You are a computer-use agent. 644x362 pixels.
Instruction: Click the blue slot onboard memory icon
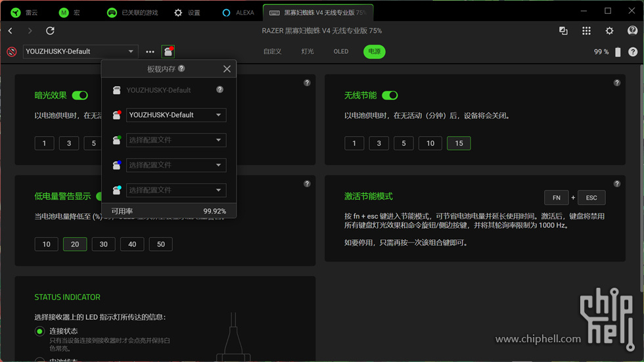coord(117,165)
